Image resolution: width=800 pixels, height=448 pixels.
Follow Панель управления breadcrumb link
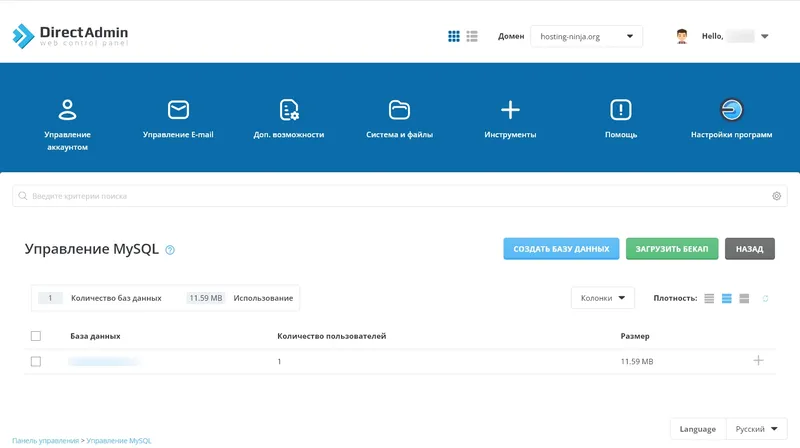[x=45, y=440]
